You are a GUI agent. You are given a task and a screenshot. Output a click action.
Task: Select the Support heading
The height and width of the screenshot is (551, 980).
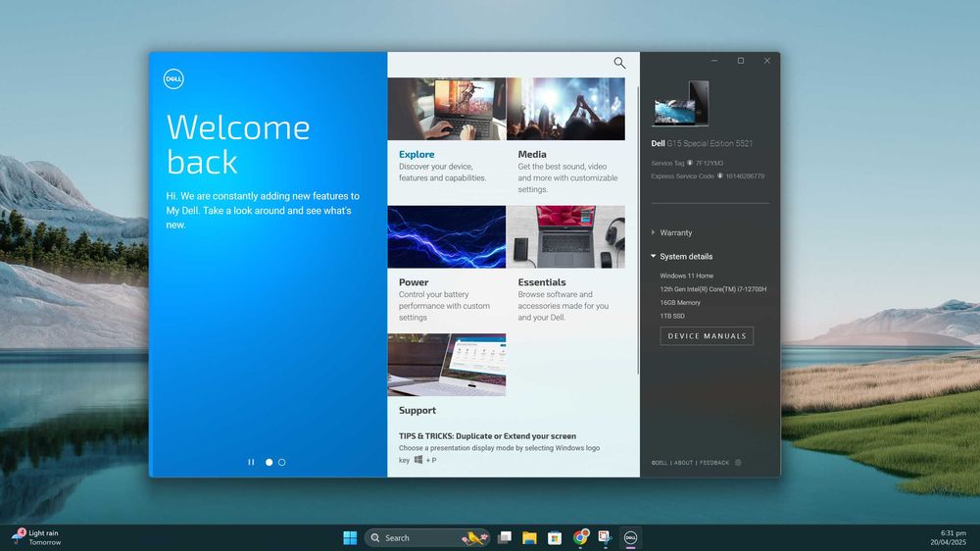point(417,410)
